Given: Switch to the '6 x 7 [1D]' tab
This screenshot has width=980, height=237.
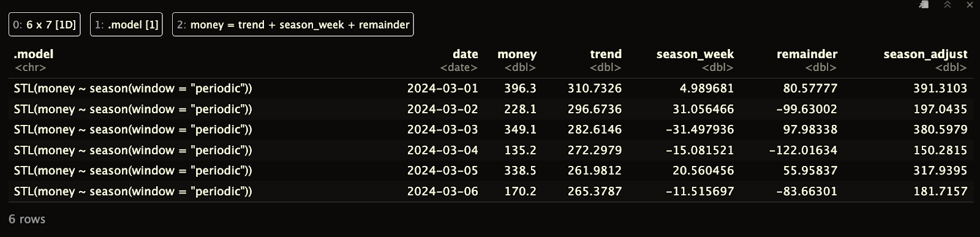Looking at the screenshot, I should coord(45,25).
